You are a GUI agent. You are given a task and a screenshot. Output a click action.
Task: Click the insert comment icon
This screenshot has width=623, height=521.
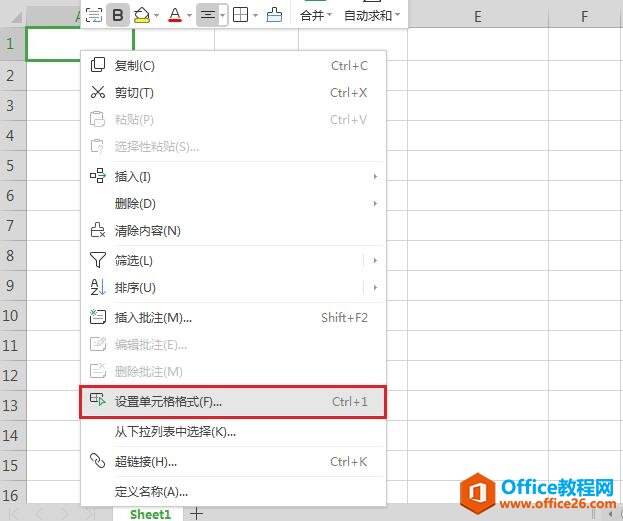(x=98, y=317)
